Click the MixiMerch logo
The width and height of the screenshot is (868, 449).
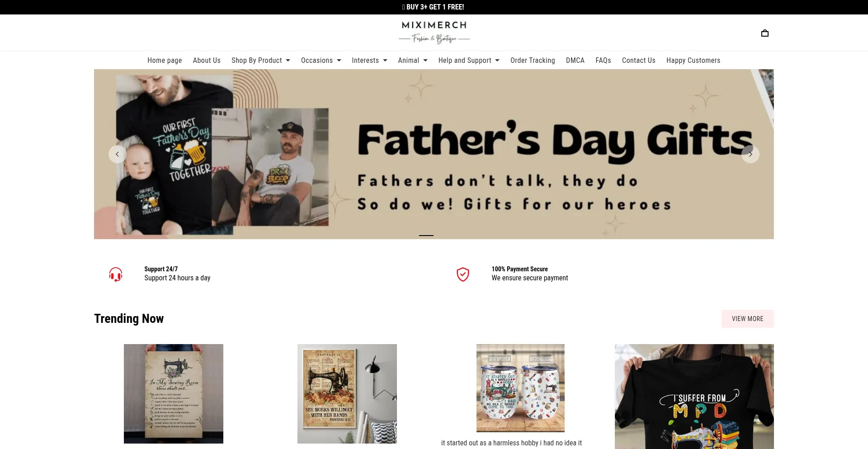pos(434,32)
